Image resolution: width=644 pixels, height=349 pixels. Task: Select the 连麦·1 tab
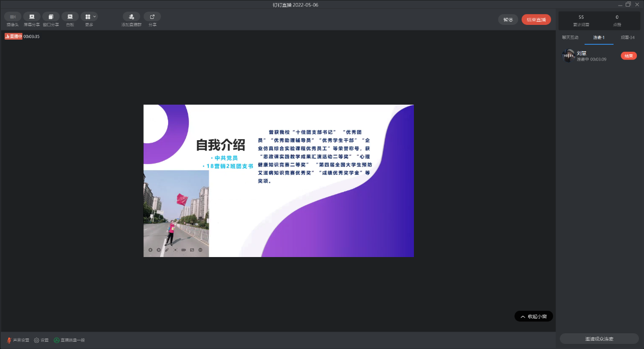pyautogui.click(x=598, y=38)
